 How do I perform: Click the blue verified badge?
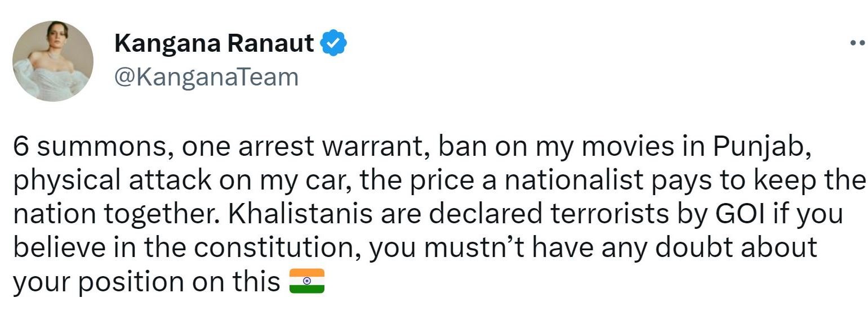tap(333, 44)
